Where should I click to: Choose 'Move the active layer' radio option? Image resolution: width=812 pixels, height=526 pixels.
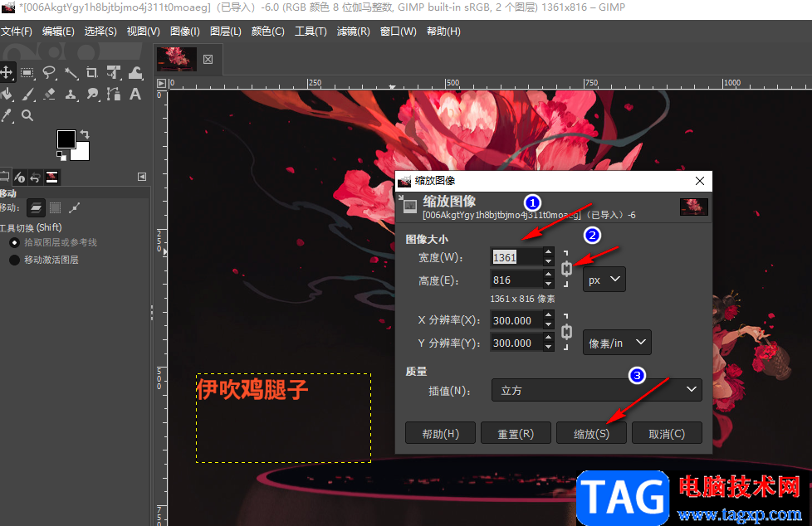pos(14,260)
